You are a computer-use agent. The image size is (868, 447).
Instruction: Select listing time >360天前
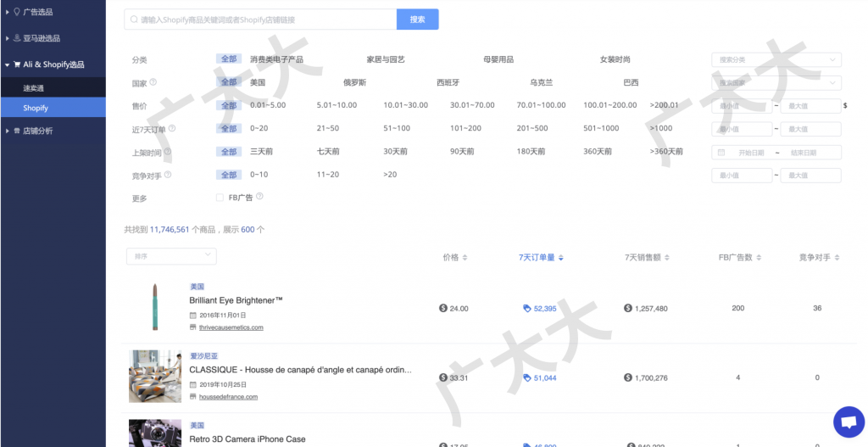(666, 151)
